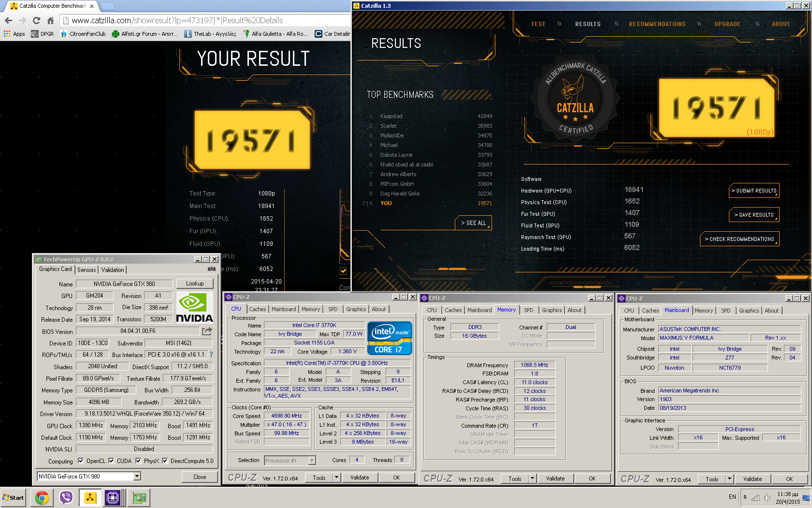Open Tools dropdown arrow in Memory CPU-Z window
Screen dimensions: 812x508
coord(532,478)
